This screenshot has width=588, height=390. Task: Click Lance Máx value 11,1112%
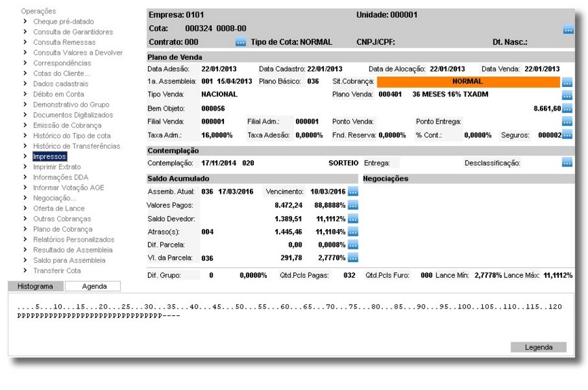[x=558, y=275]
